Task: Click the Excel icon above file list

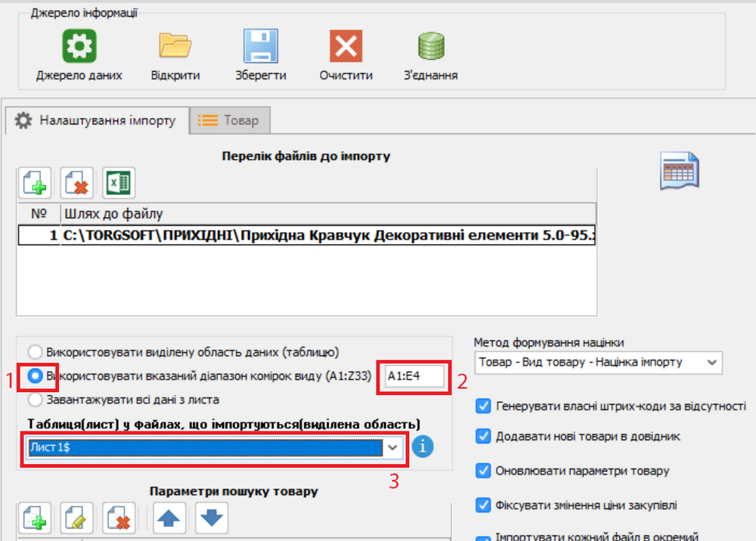Action: [119, 183]
